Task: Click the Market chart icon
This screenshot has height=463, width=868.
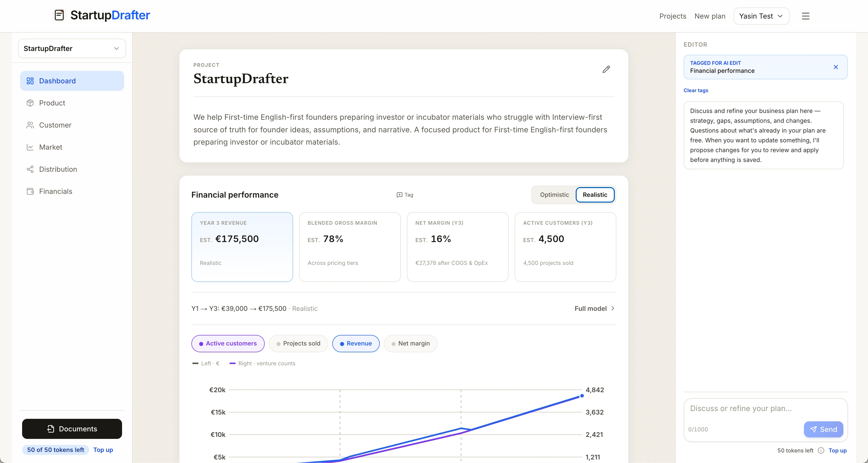Action: (30, 147)
